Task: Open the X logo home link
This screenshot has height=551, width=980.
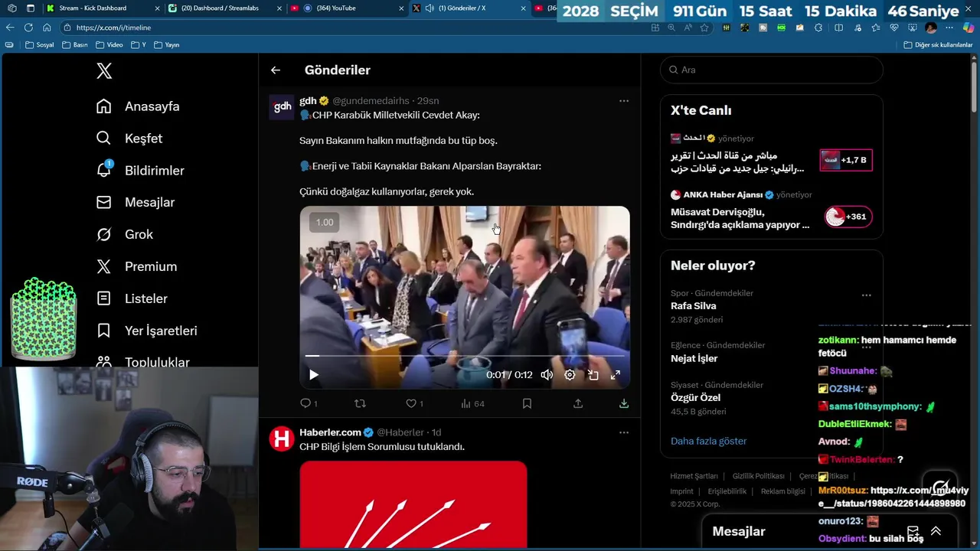Action: (x=104, y=71)
